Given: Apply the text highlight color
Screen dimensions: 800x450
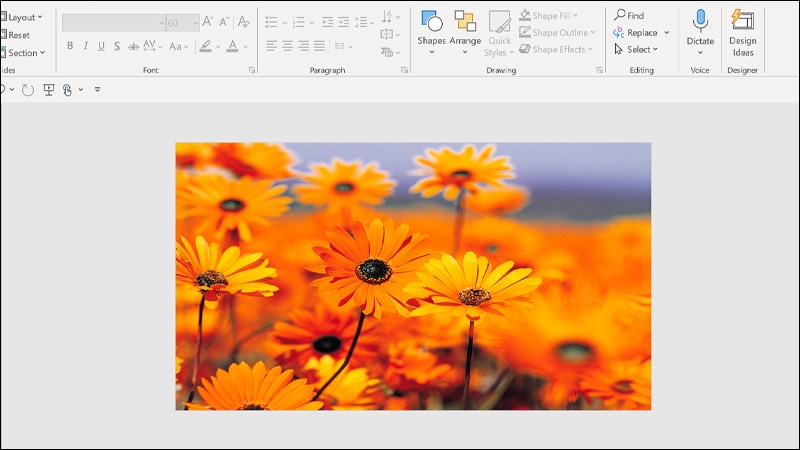Looking at the screenshot, I should pos(206,46).
